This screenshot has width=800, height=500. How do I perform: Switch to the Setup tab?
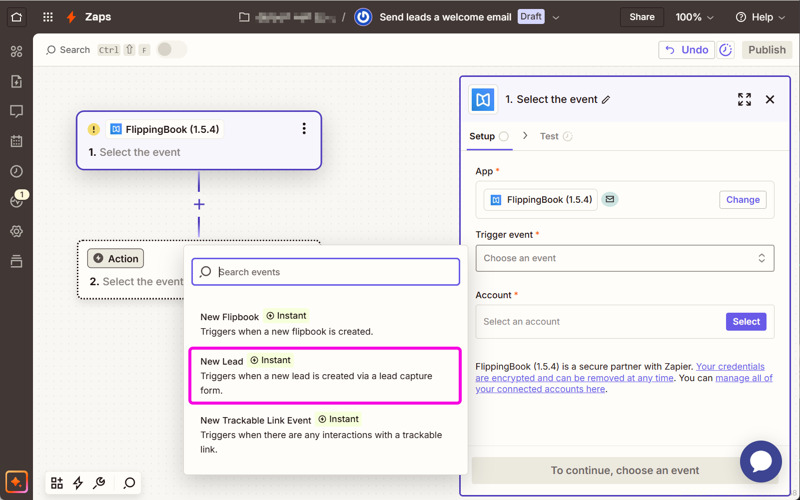[488, 136]
